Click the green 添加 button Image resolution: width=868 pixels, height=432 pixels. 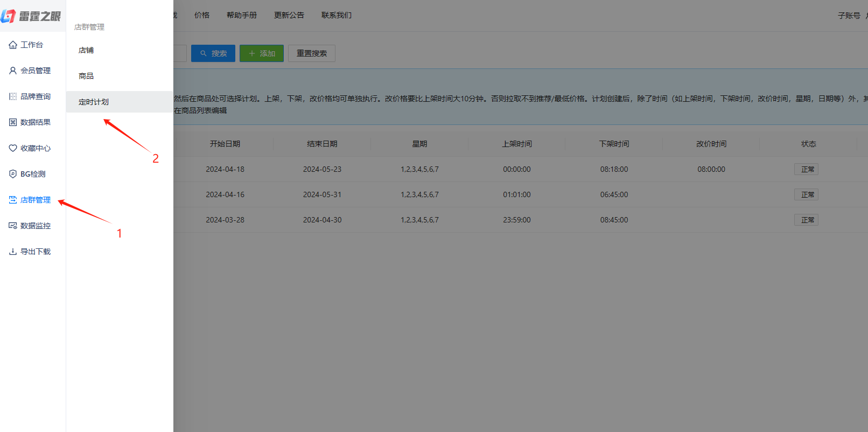262,53
